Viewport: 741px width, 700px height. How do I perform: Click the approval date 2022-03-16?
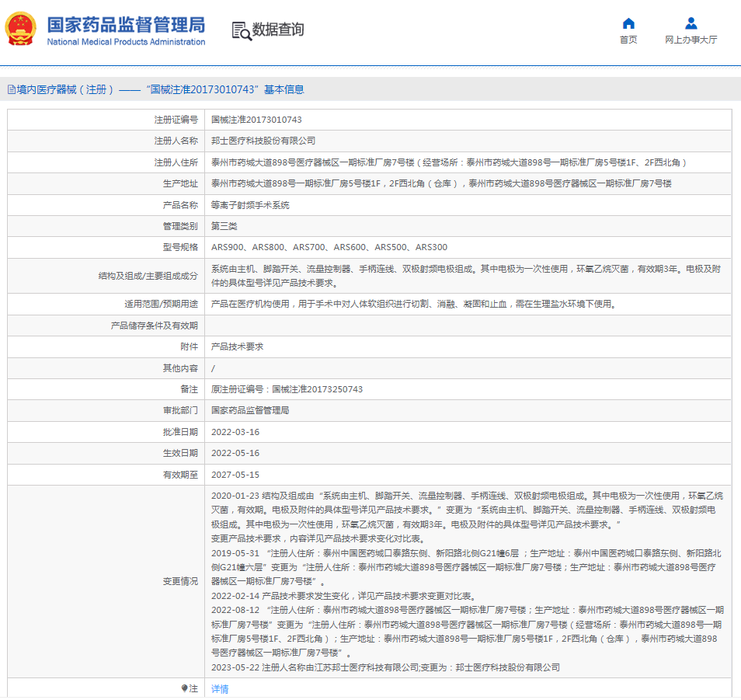235,432
